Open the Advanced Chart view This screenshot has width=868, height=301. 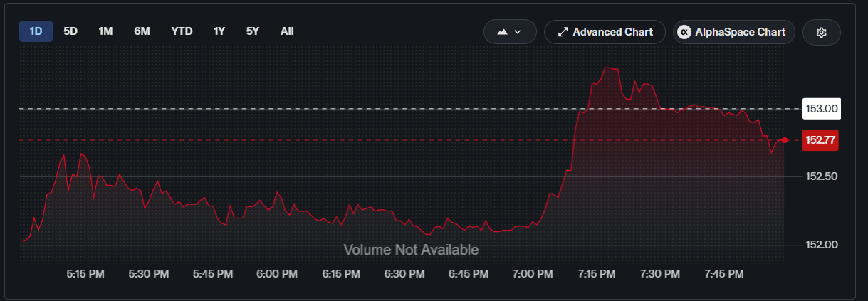click(605, 32)
